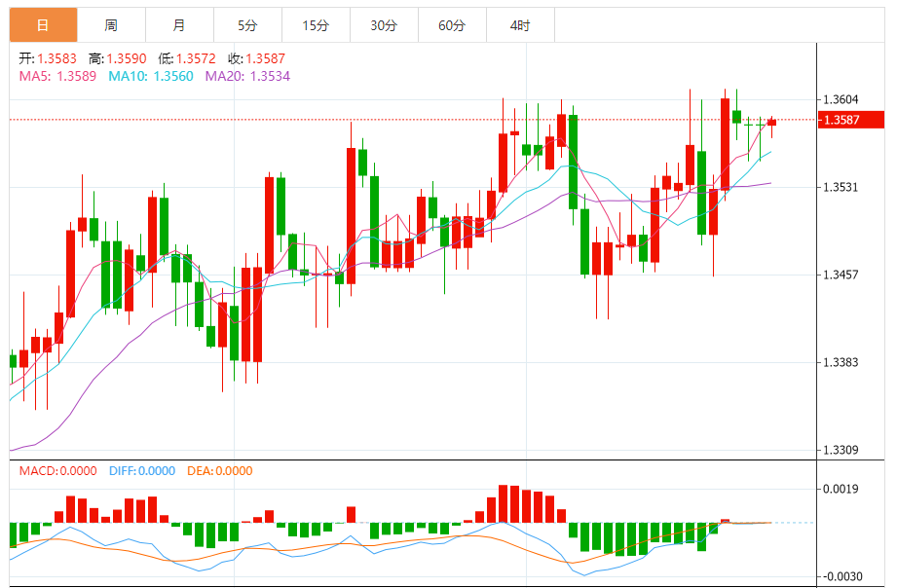The width and height of the screenshot is (897, 588).
Task: Click the 高:1.3590 high price text
Action: [117, 58]
